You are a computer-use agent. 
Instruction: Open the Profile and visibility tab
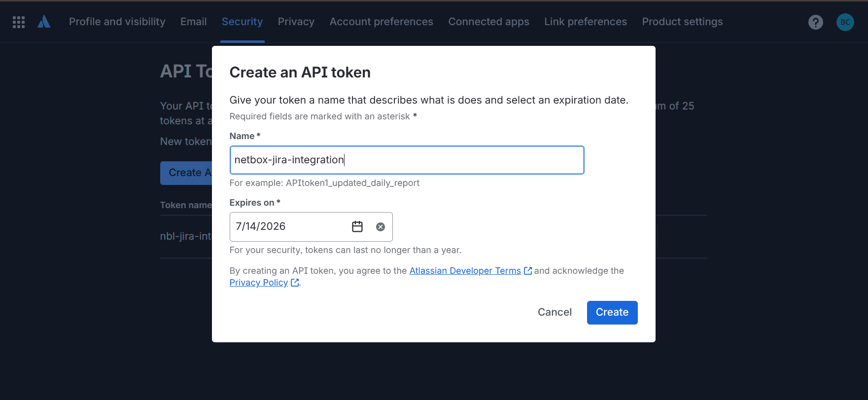tap(117, 22)
